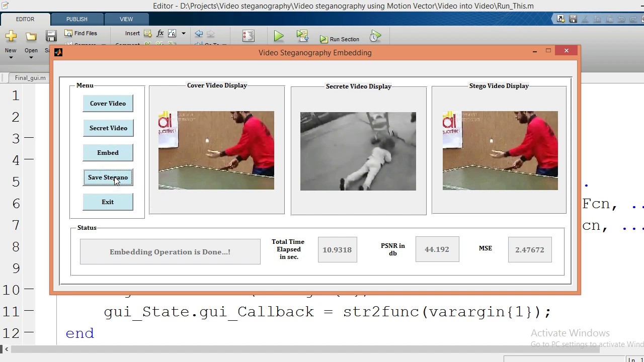Click the fx insert function icon
The width and height of the screenshot is (644, 362).
pyautogui.click(x=160, y=33)
